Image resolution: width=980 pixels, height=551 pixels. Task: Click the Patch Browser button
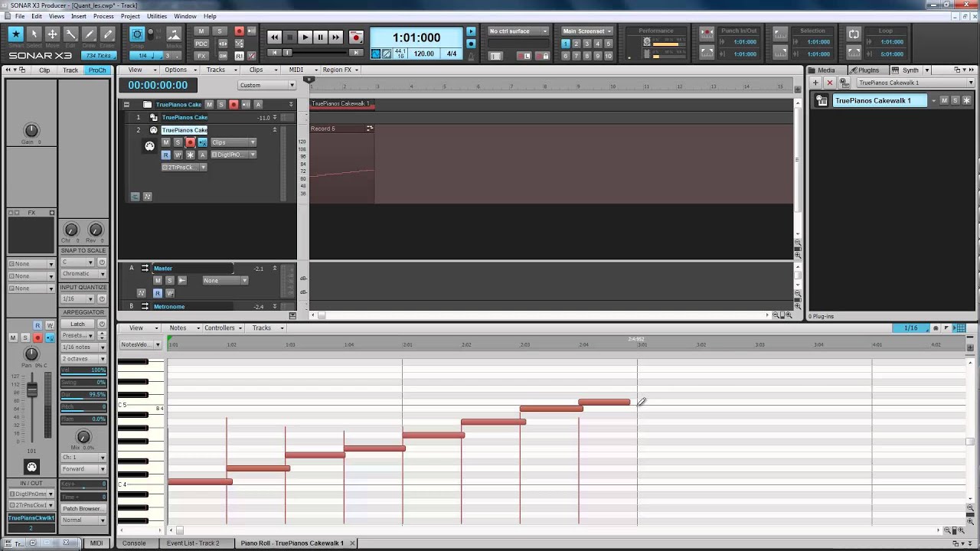83,508
